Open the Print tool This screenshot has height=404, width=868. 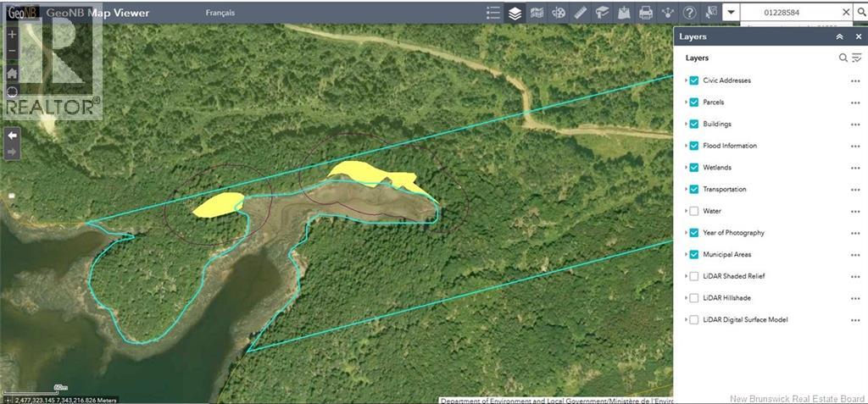[645, 13]
